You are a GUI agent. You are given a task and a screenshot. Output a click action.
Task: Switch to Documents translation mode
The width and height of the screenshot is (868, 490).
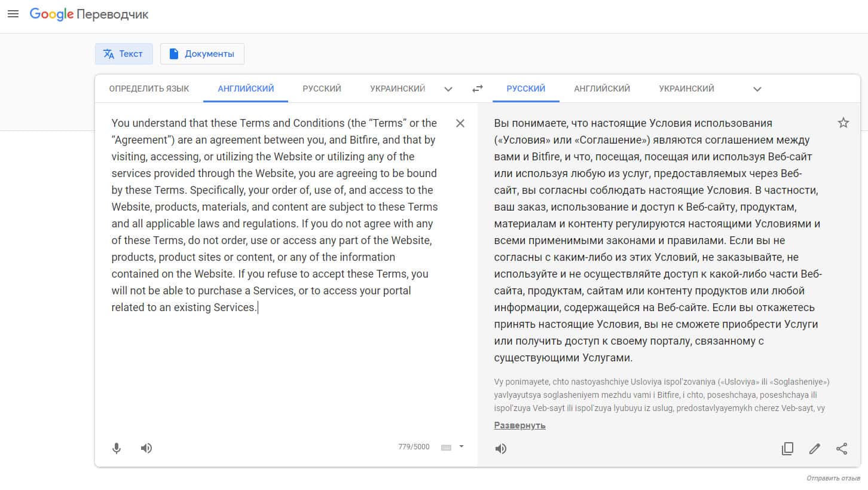tap(202, 54)
